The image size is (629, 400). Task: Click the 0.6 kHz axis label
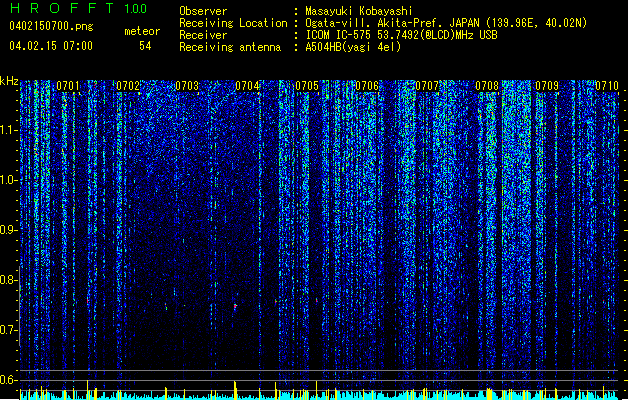9,380
